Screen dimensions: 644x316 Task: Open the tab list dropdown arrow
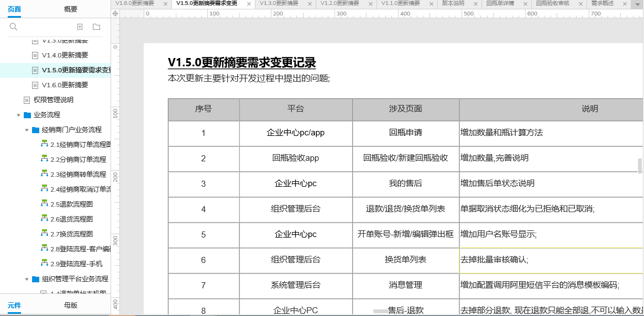637,4
